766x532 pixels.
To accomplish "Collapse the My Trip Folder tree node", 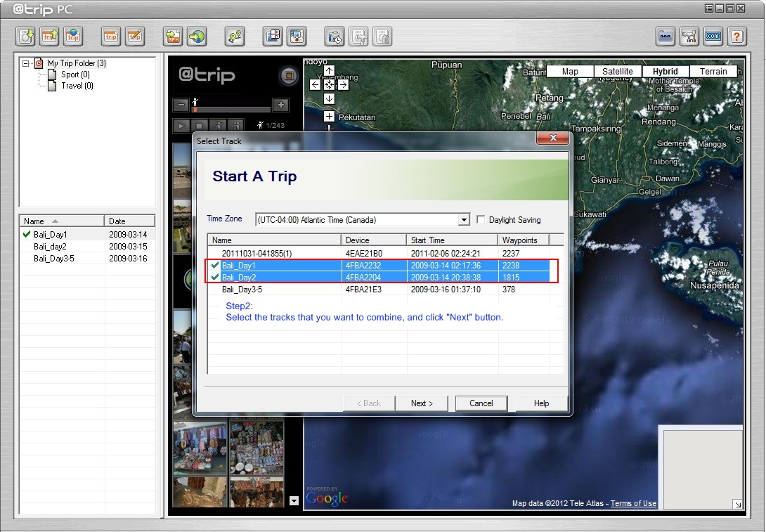I will (x=26, y=63).
